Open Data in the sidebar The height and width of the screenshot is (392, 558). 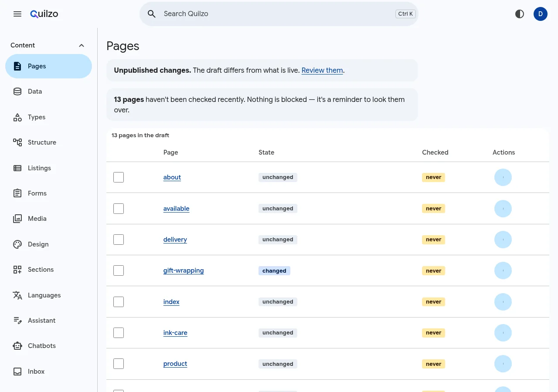[x=48, y=91]
